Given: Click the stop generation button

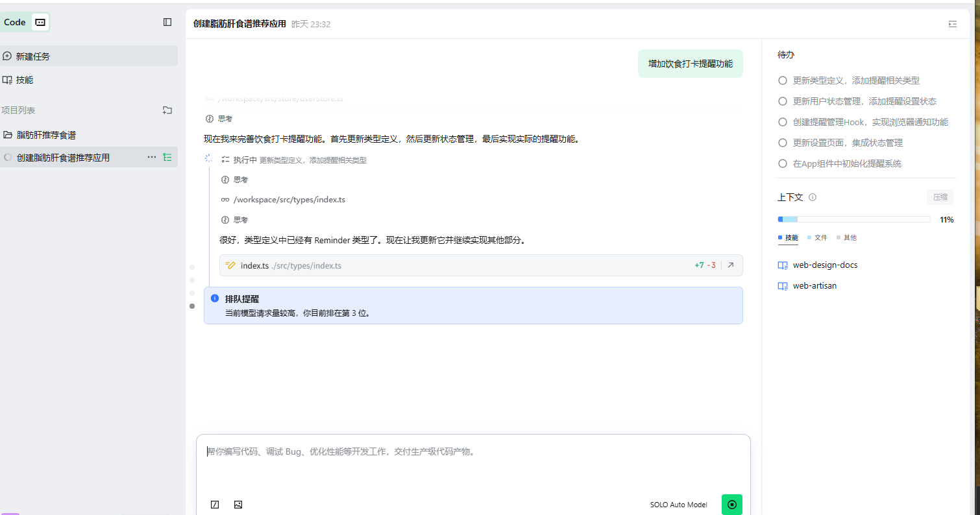Looking at the screenshot, I should (732, 505).
